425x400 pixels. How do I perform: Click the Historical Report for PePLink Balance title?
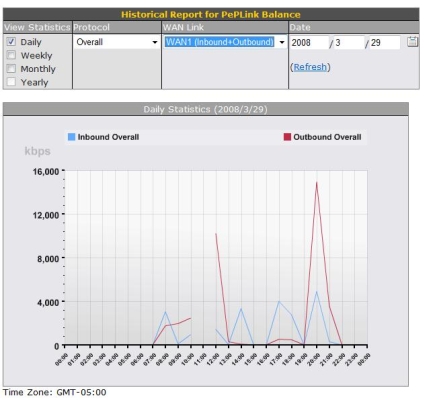tap(211, 15)
